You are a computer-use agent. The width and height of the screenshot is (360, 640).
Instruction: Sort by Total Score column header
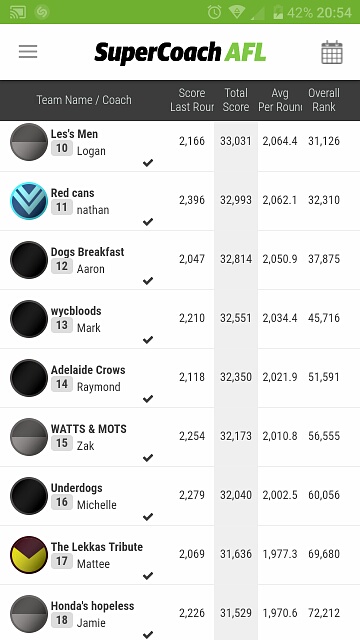(236, 100)
